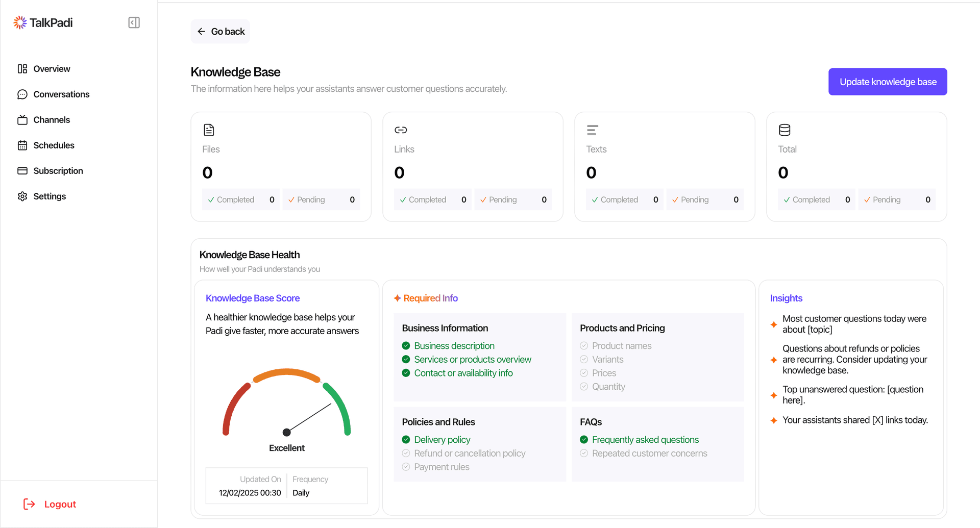Select the Channels TV icon
The width and height of the screenshot is (980, 528).
pos(22,120)
